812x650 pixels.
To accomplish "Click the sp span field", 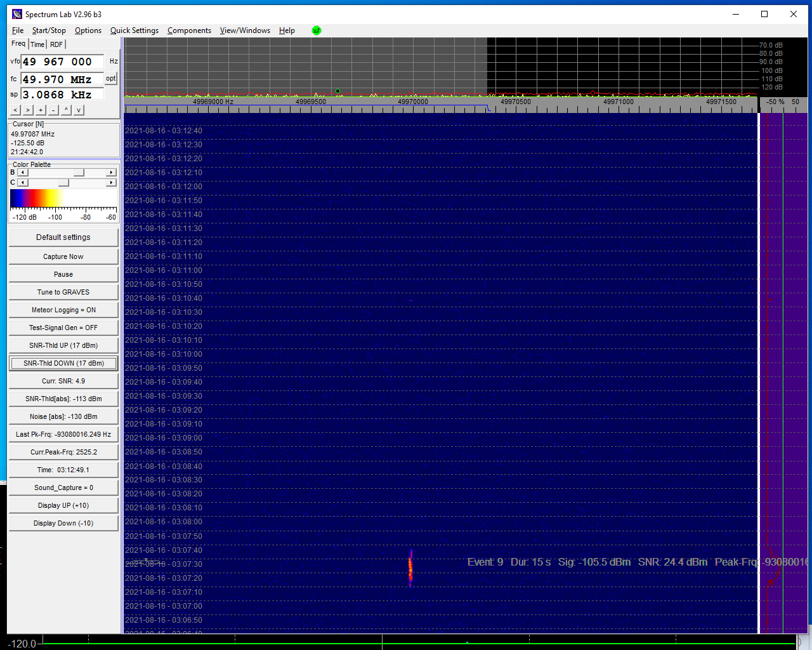I will coord(62,95).
